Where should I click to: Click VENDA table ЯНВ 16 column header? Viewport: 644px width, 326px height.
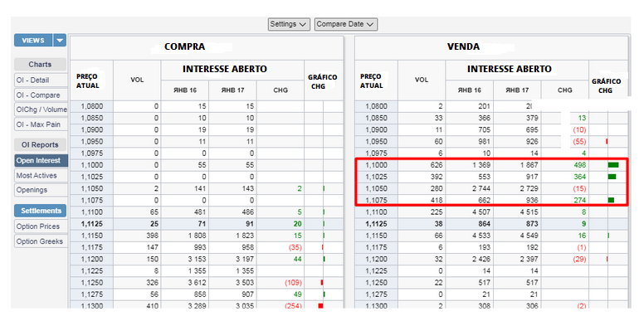click(470, 90)
